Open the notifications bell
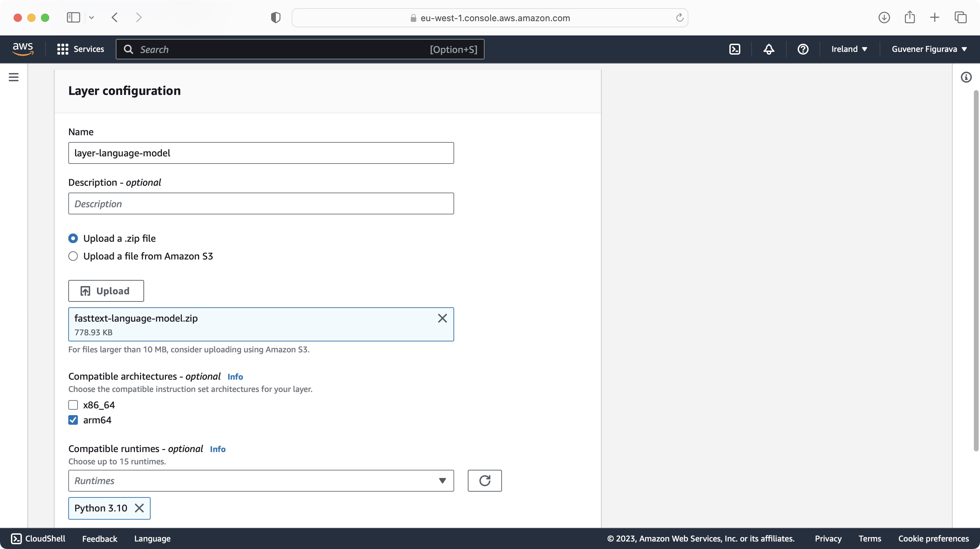The width and height of the screenshot is (980, 549). pyautogui.click(x=769, y=49)
